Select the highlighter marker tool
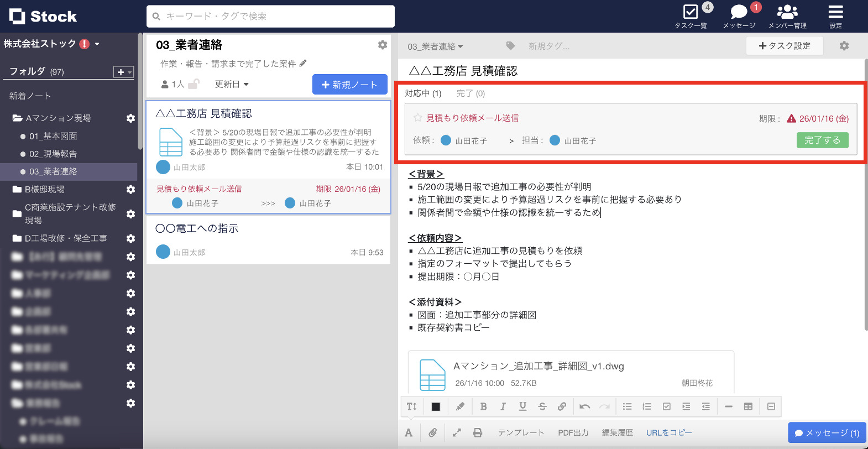Image resolution: width=868 pixels, height=449 pixels. pos(460,406)
